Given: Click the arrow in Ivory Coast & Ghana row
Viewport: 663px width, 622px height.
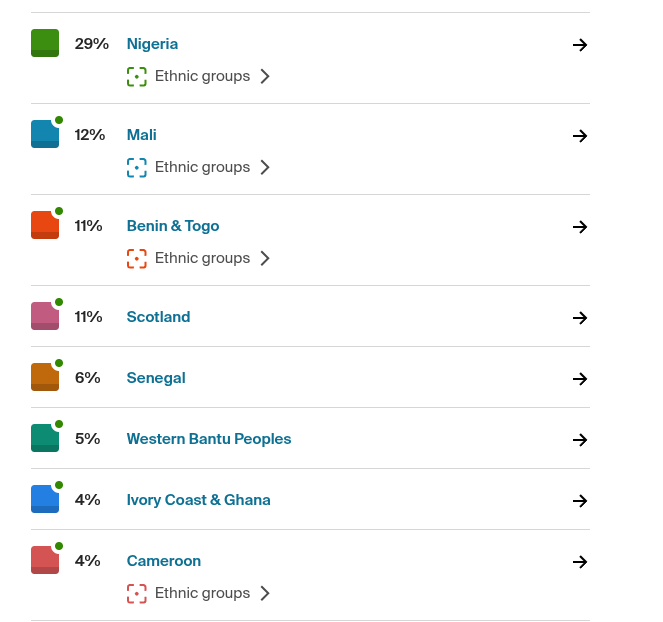Looking at the screenshot, I should tap(580, 501).
